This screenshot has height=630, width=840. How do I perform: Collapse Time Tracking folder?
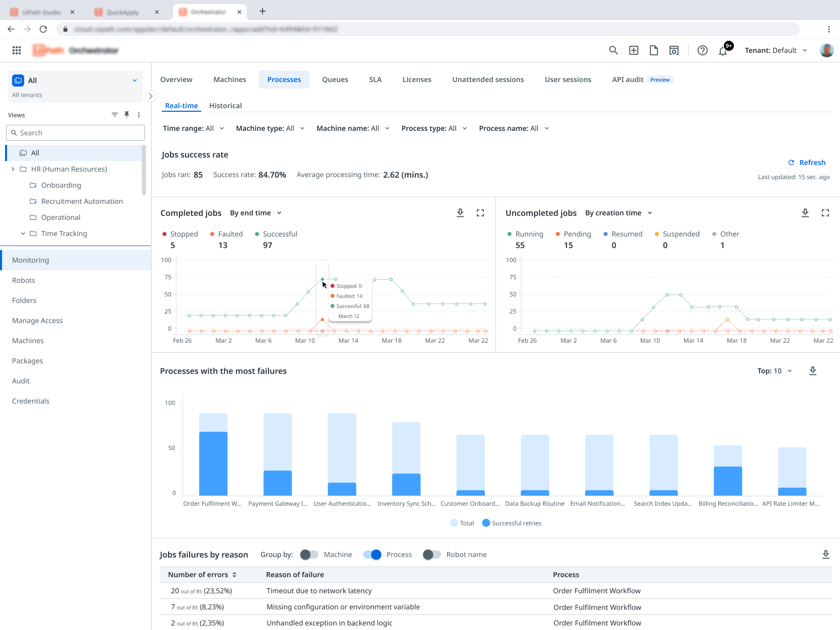click(x=23, y=233)
